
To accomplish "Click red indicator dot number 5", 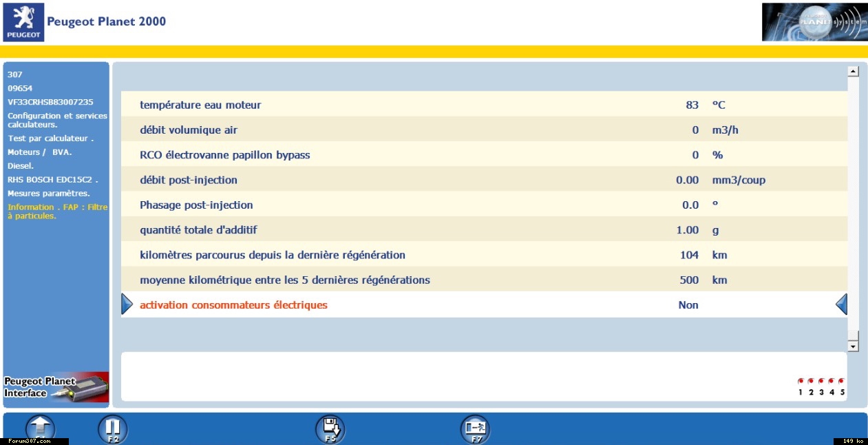I will click(842, 381).
